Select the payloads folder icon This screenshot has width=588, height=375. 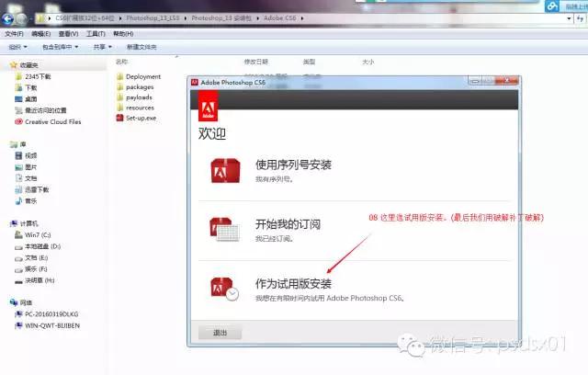pos(120,97)
